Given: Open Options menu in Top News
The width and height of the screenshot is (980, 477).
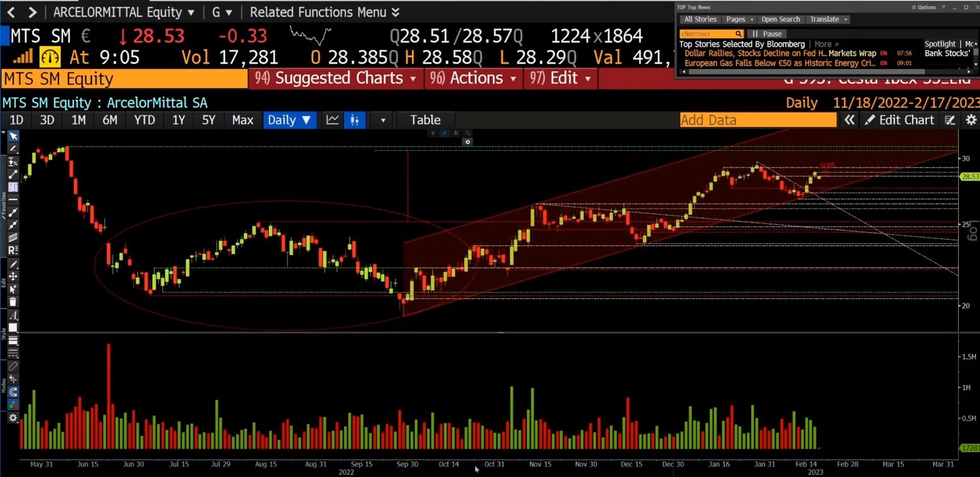Looking at the screenshot, I should click(x=924, y=7).
